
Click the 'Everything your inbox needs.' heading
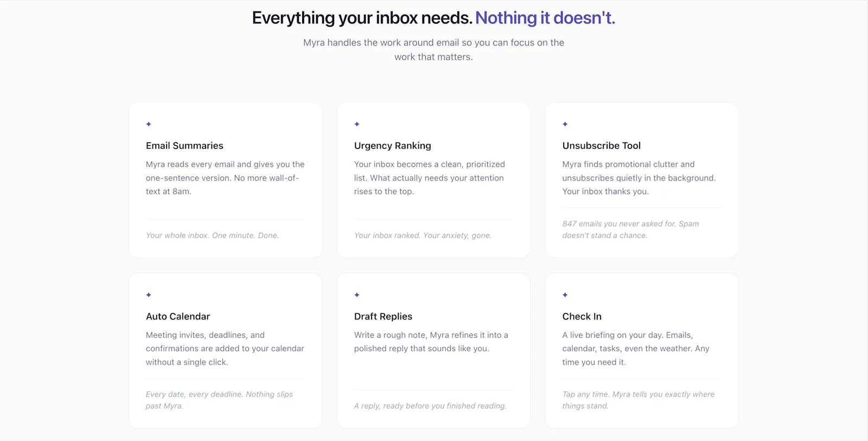(362, 18)
